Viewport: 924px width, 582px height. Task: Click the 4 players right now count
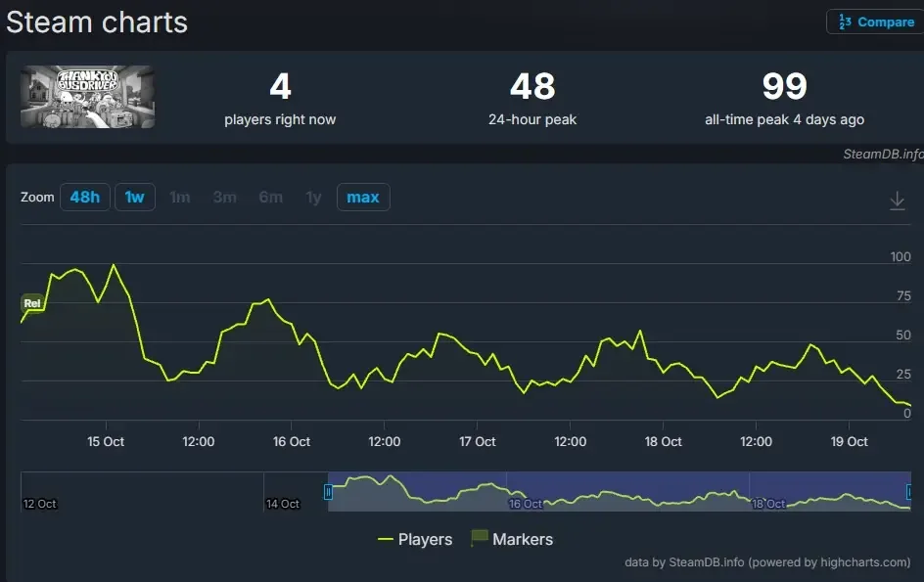(280, 86)
